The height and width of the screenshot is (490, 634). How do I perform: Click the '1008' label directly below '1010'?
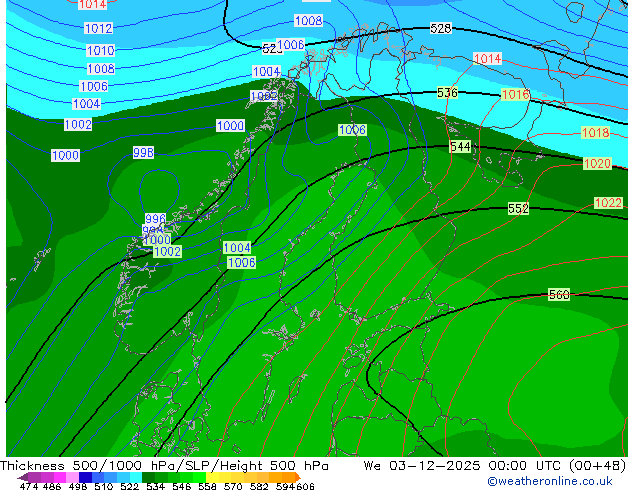(101, 69)
